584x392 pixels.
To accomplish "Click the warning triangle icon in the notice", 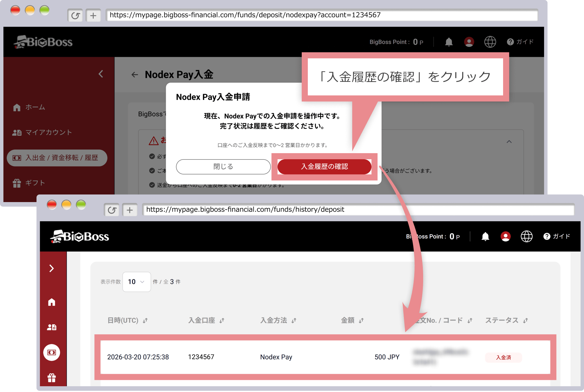I will [x=154, y=140].
